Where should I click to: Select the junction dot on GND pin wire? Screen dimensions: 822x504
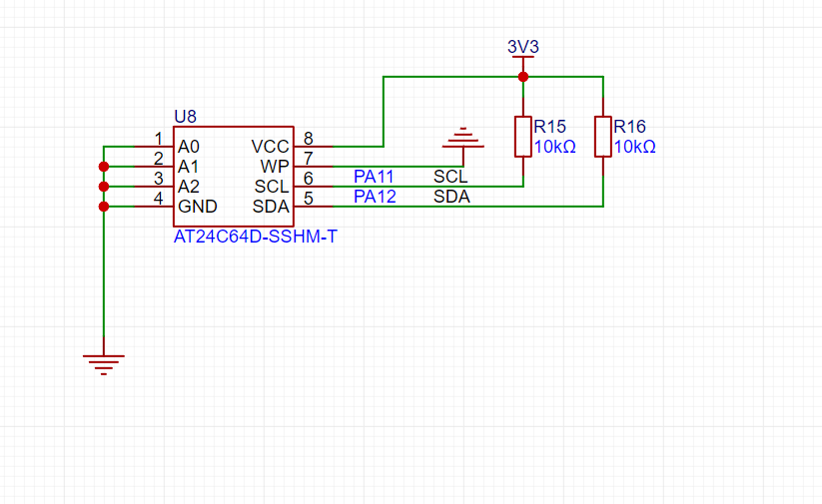tap(103, 207)
